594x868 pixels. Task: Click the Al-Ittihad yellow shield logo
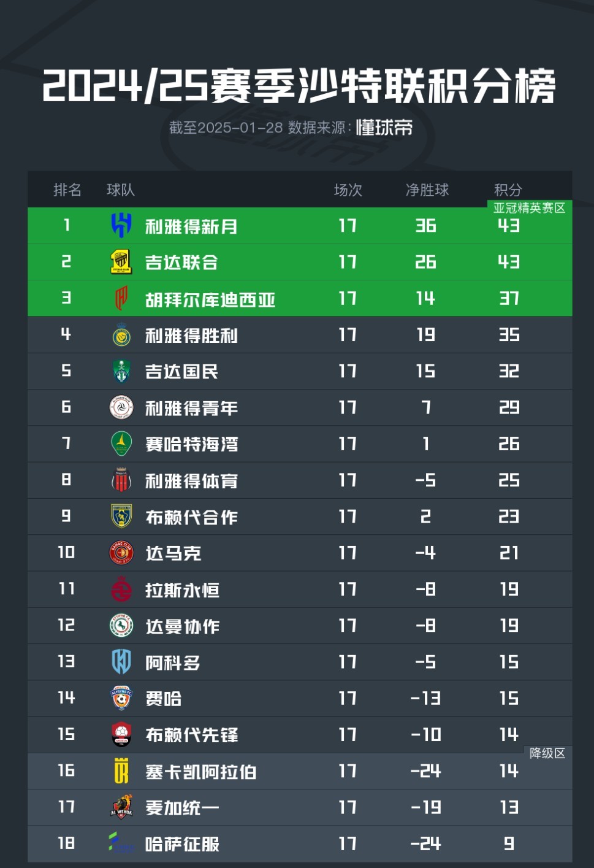point(121,262)
